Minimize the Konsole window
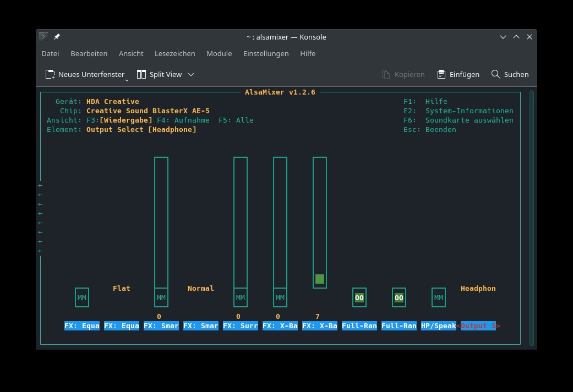This screenshot has height=392, width=573. [503, 37]
